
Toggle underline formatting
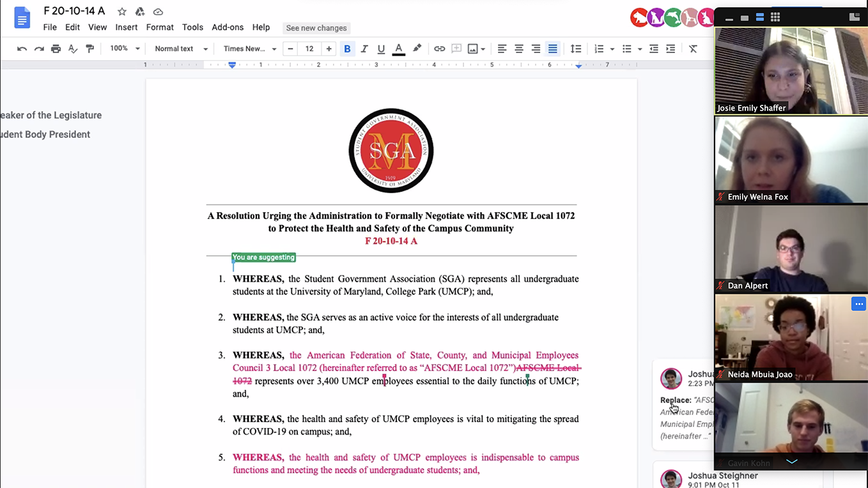pos(381,49)
